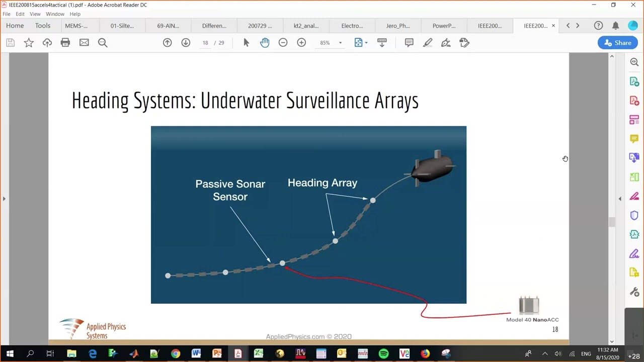Print the document using the printer icon
The height and width of the screenshot is (362, 644).
(65, 43)
